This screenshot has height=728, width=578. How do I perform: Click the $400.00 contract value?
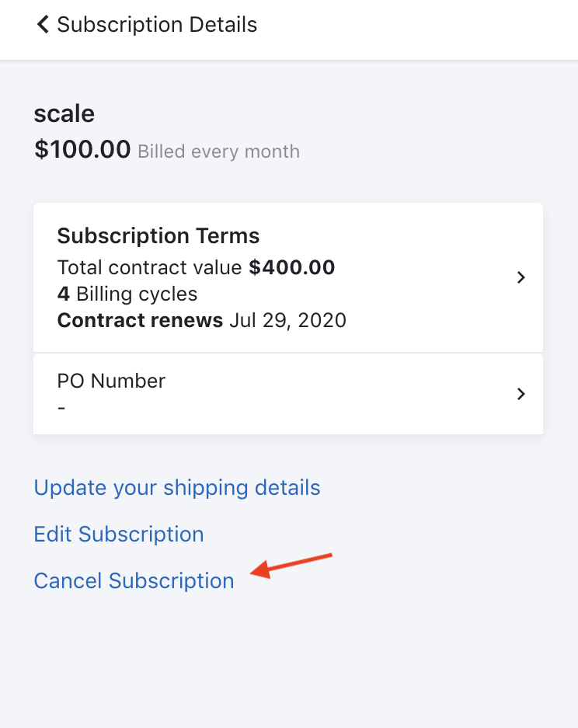(292, 268)
